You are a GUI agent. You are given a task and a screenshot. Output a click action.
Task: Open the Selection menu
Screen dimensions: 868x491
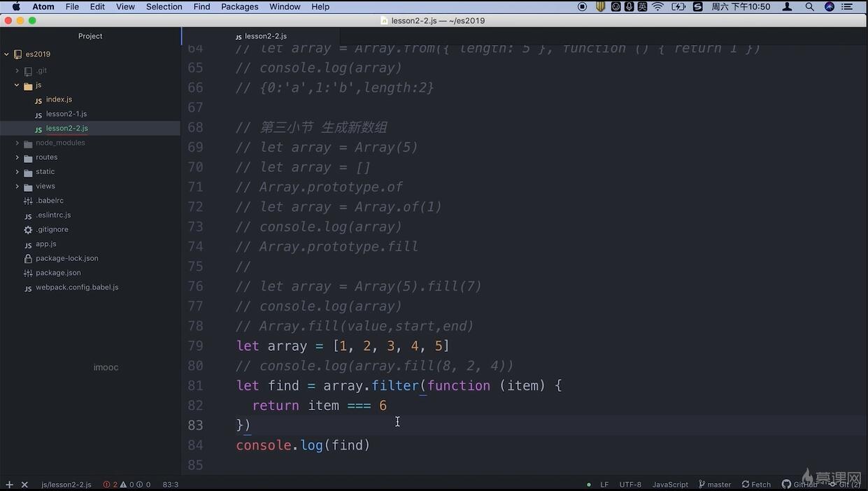point(164,6)
